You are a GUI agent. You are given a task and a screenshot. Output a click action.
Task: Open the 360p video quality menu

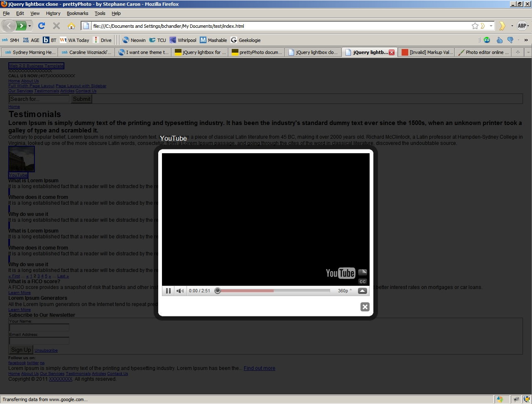click(345, 291)
